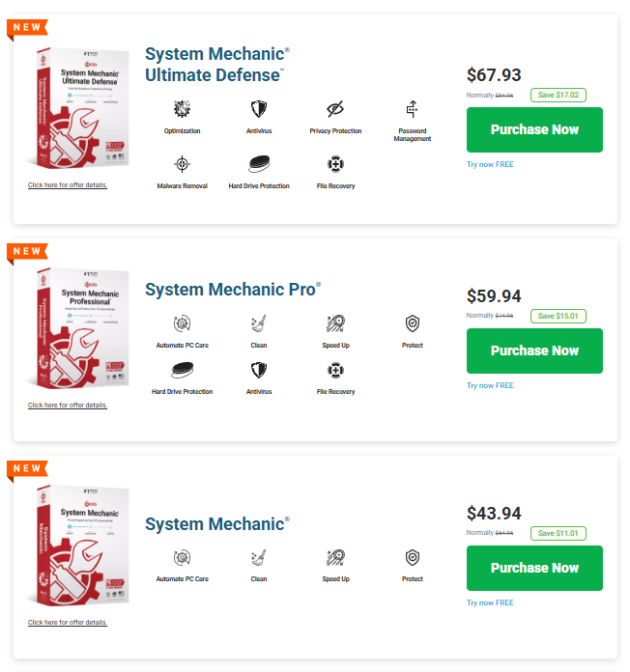The height and width of the screenshot is (672, 630).
Task: Open Try now FREE link for Ultimate Defense
Action: point(490,164)
